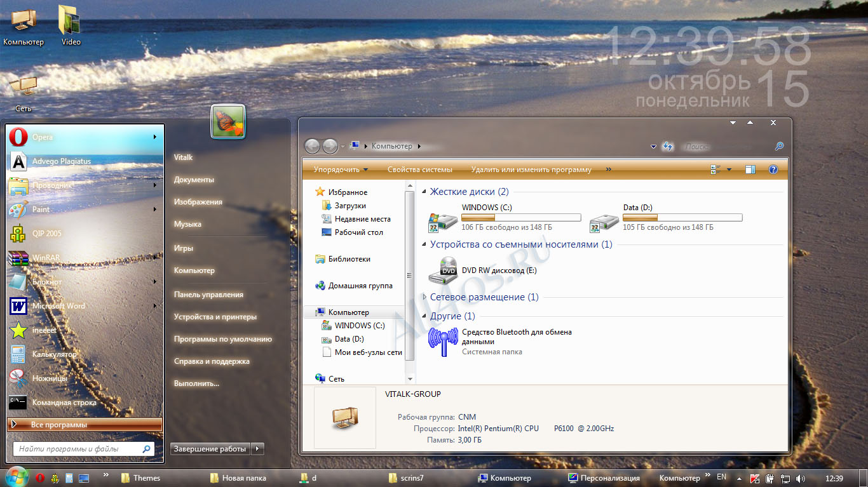Switch to Персонализация taskbar window
This screenshot has height=487, width=868.
click(x=604, y=478)
